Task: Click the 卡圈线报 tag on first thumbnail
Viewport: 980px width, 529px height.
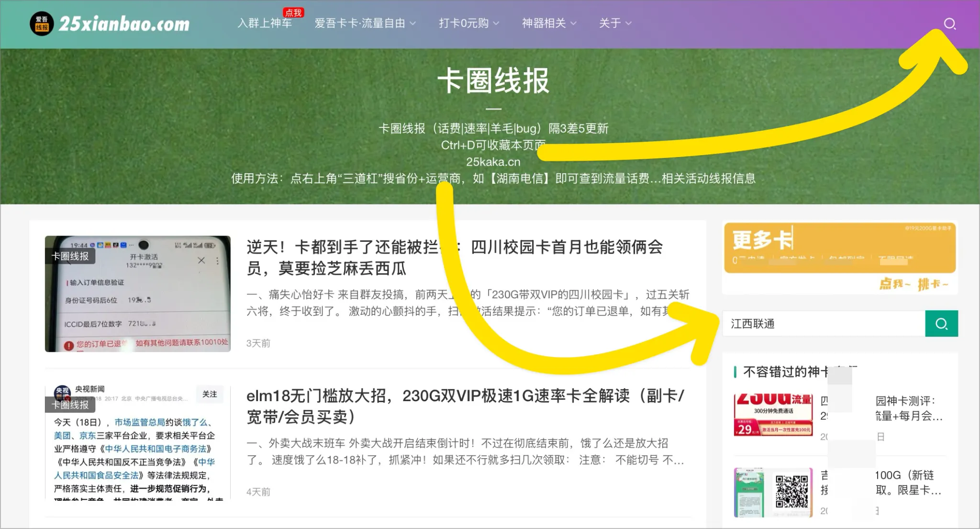Action: (70, 256)
